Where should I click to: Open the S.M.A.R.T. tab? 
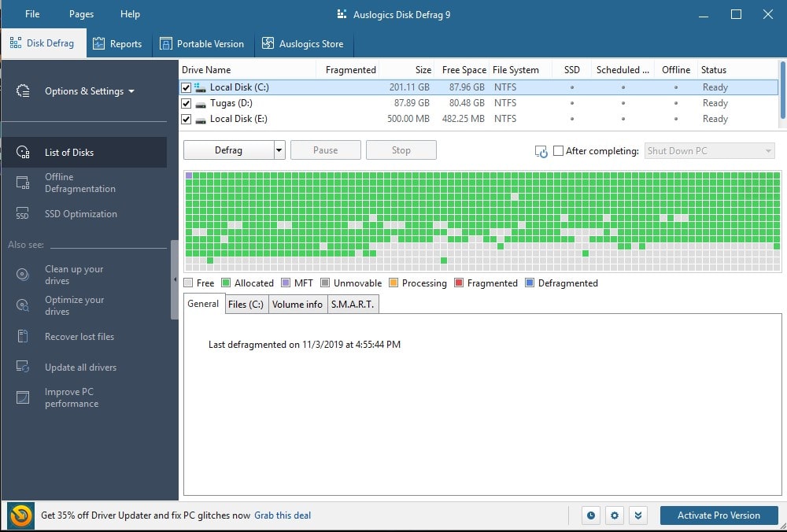click(x=353, y=304)
